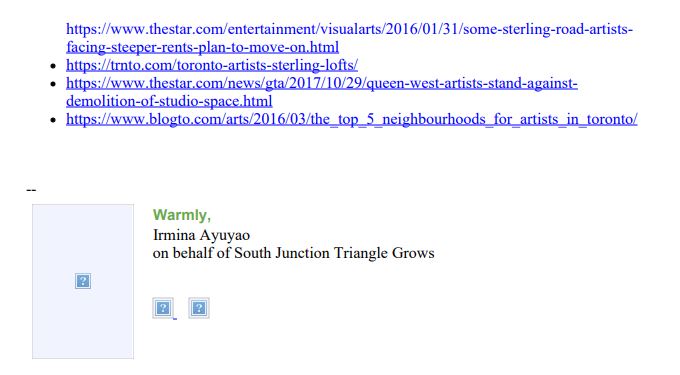This screenshot has width=680, height=375.
Task: Open the thestar.com Sterling Road artists link
Action: pyautogui.click(x=349, y=38)
